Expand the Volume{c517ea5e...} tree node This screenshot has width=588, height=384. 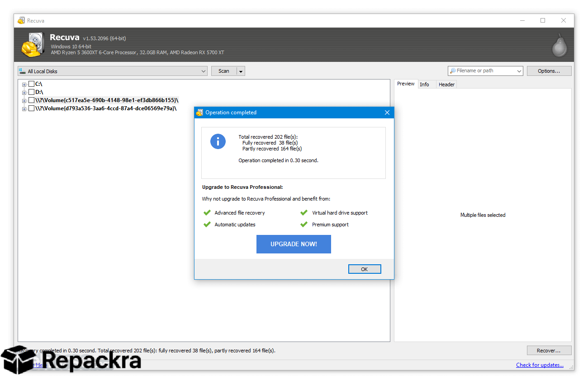[24, 101]
